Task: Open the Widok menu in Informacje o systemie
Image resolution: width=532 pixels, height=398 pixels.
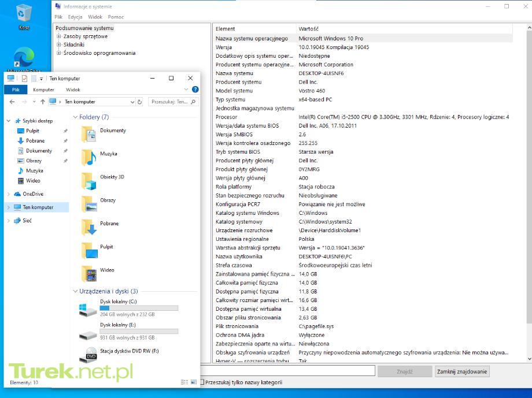Action: [x=95, y=17]
